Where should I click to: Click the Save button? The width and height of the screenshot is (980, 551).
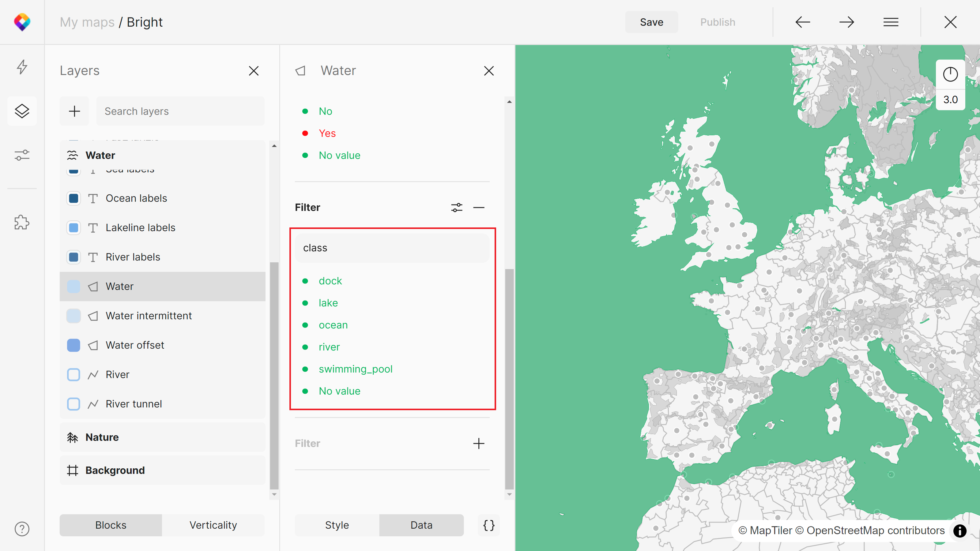coord(651,22)
